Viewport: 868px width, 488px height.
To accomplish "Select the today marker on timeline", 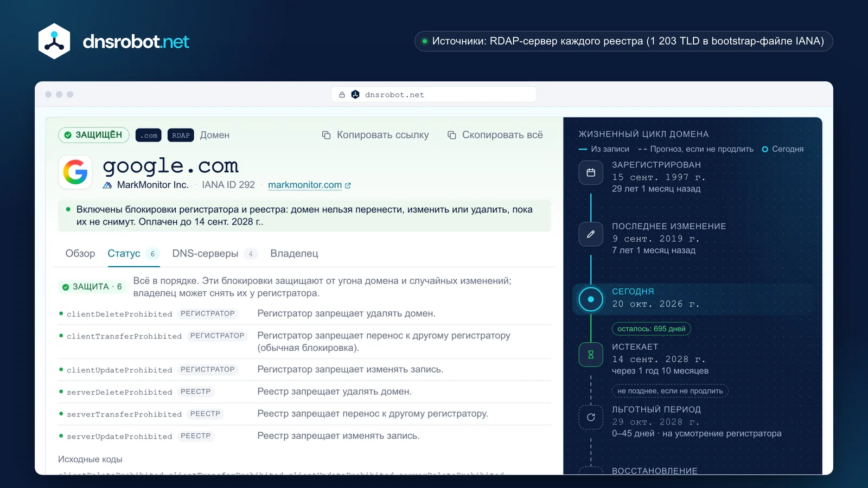I will 591,299.
